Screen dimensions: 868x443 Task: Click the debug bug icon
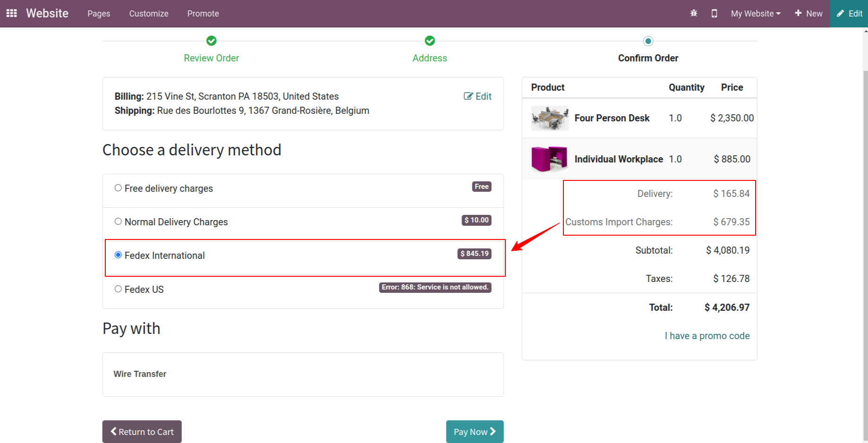pos(694,13)
